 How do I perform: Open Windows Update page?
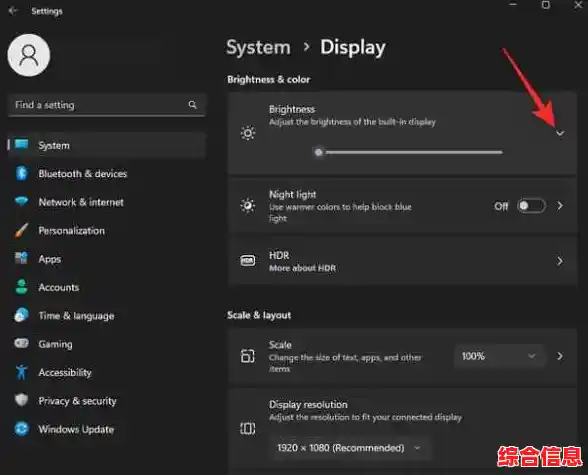(107, 429)
